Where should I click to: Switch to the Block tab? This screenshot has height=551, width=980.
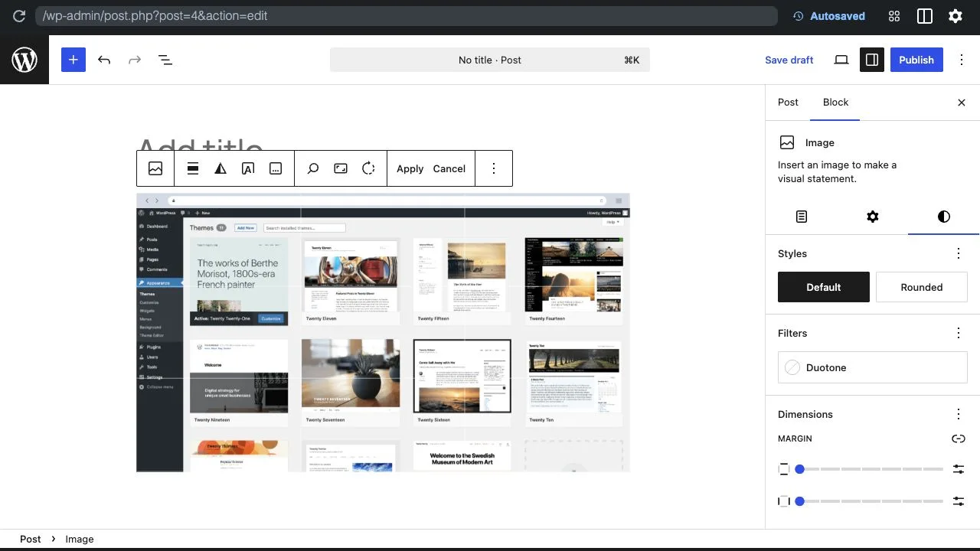point(835,102)
